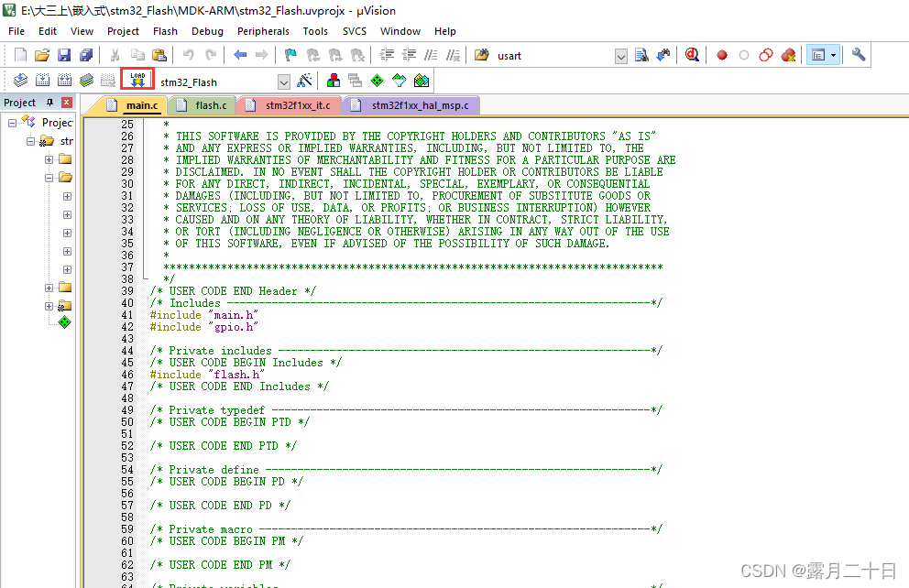909x588 pixels.
Task: Save the current file with the floppy icon
Action: click(x=64, y=55)
